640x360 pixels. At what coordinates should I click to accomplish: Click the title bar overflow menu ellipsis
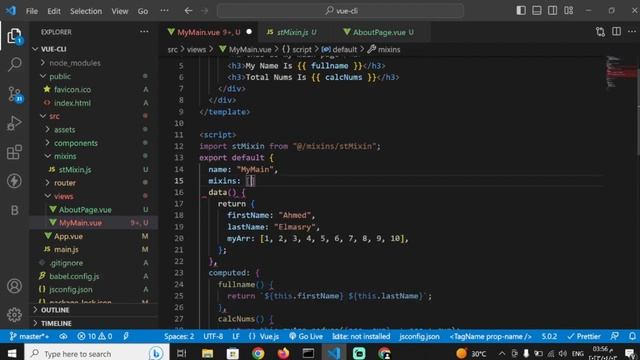click(164, 11)
